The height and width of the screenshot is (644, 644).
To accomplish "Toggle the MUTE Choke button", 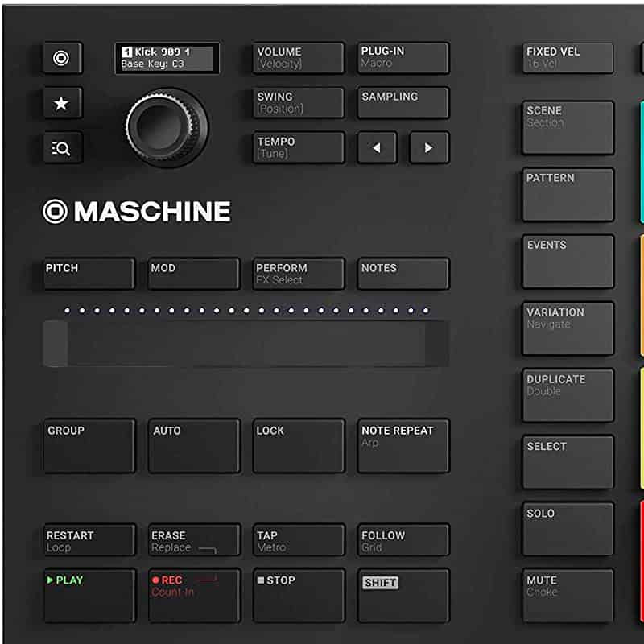I will (568, 595).
